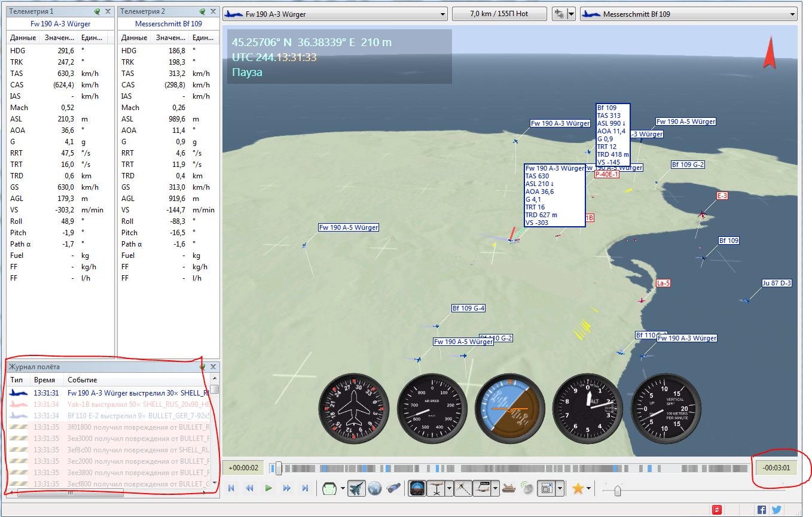This screenshot has height=517, width=812.
Task: Toggle the flight instruments display icon
Action: tap(417, 488)
